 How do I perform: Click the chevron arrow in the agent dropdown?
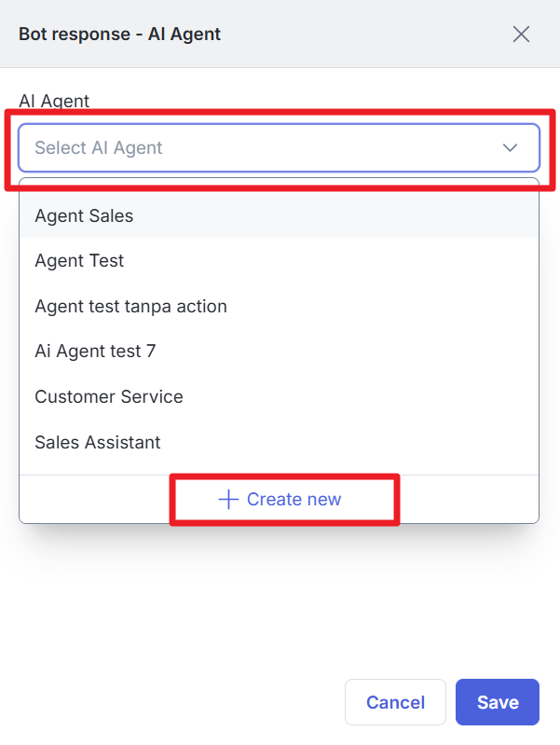[511, 147]
